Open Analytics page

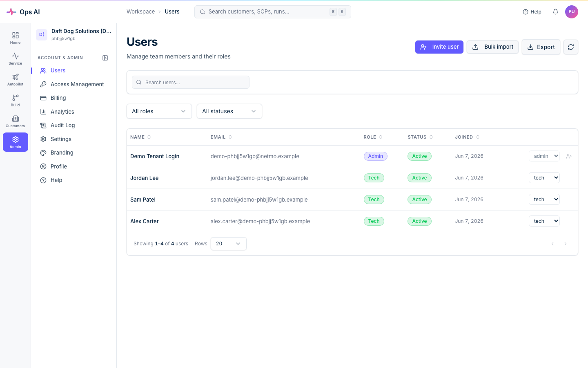point(73,112)
